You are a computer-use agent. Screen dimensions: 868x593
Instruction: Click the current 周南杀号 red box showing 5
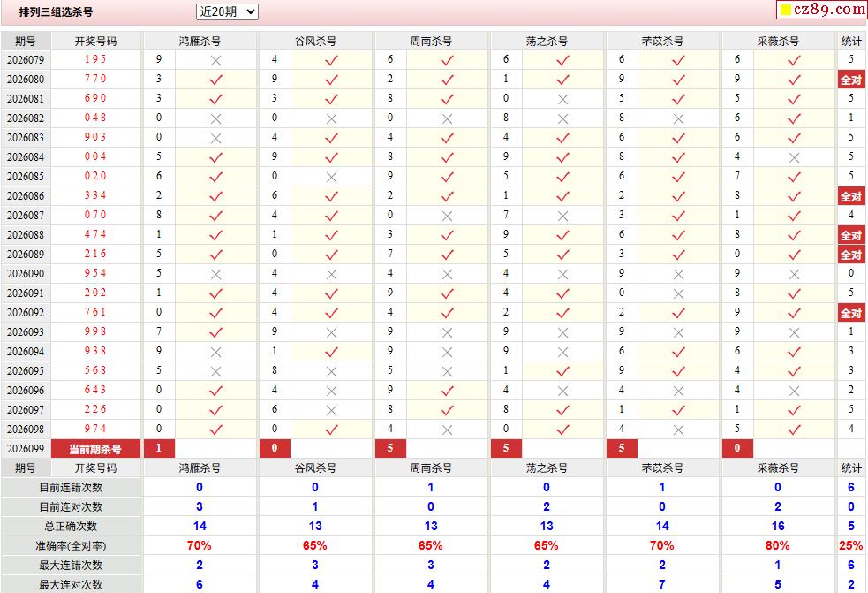390,448
